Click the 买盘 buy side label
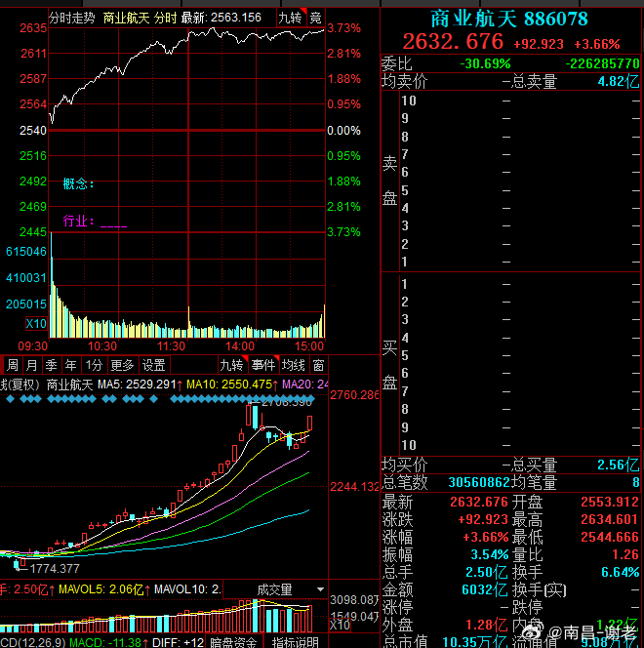The width and height of the screenshot is (644, 648). (389, 365)
